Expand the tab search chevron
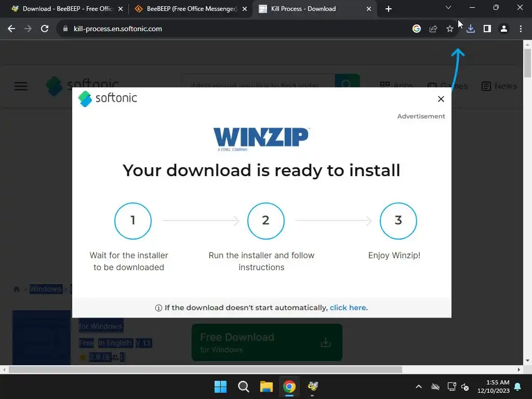 448,7
